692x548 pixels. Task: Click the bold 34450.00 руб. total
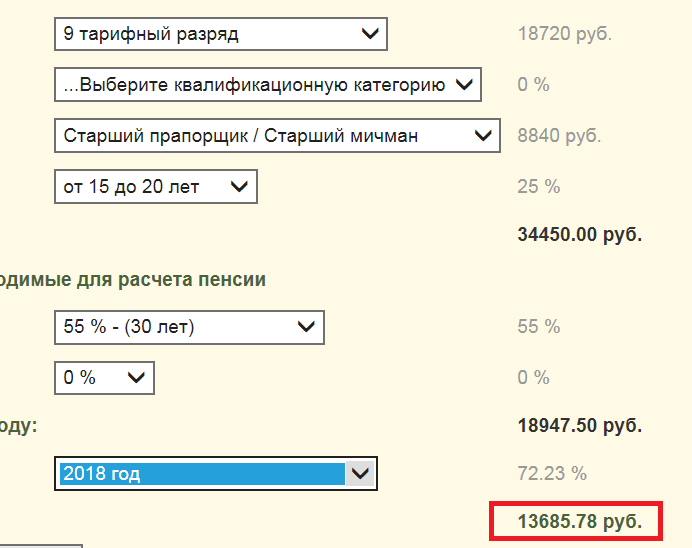(580, 235)
